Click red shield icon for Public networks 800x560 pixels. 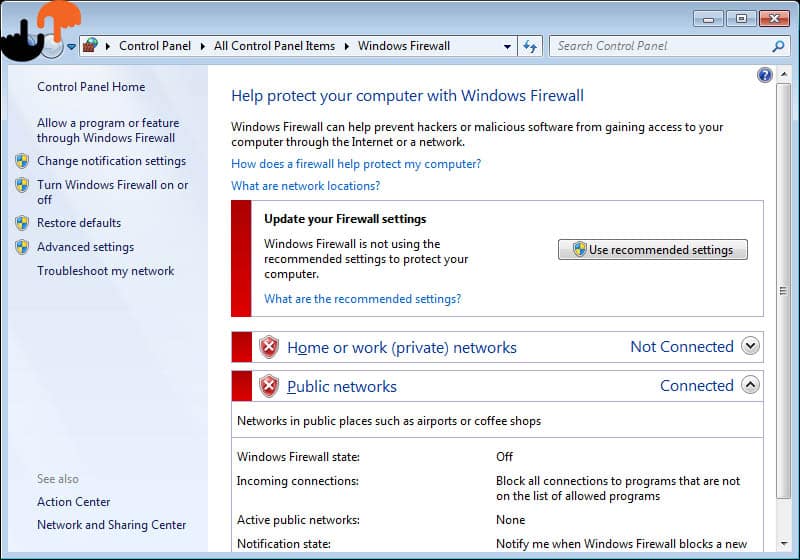tap(269, 386)
